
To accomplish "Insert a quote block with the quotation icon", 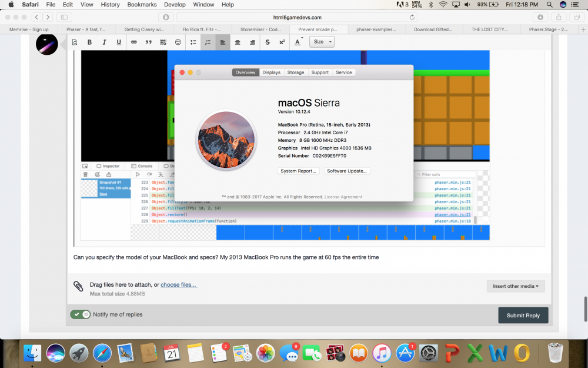I will pos(149,42).
